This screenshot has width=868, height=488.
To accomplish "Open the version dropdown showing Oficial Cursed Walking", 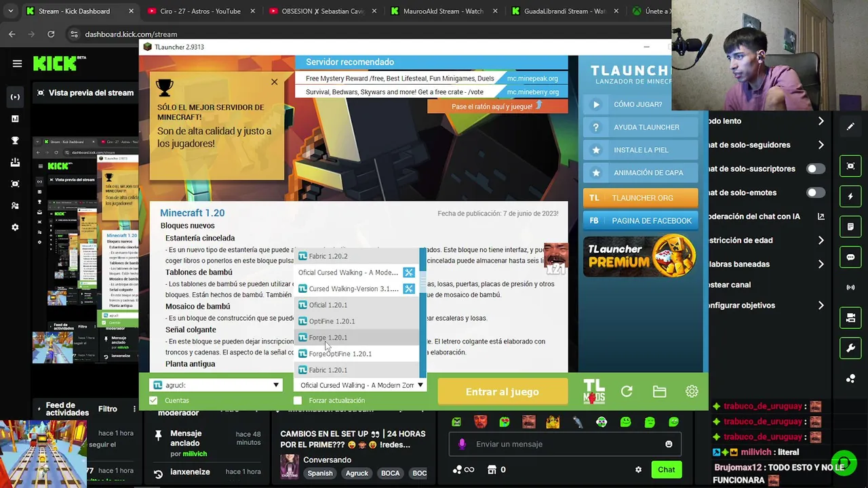I will 360,385.
